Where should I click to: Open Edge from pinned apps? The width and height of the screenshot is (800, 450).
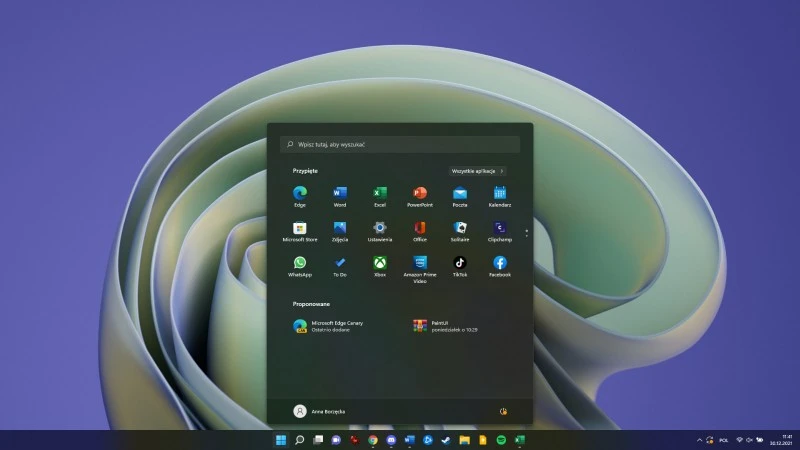[300, 196]
